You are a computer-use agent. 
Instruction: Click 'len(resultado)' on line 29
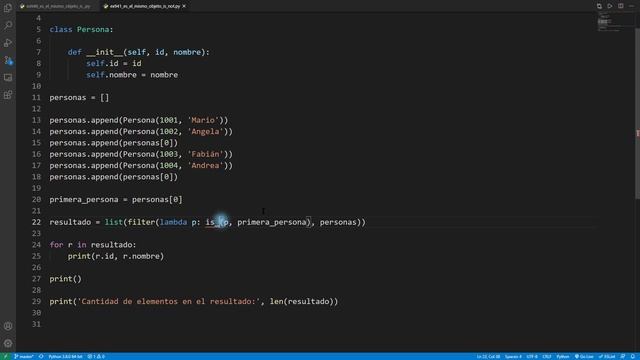click(301, 301)
